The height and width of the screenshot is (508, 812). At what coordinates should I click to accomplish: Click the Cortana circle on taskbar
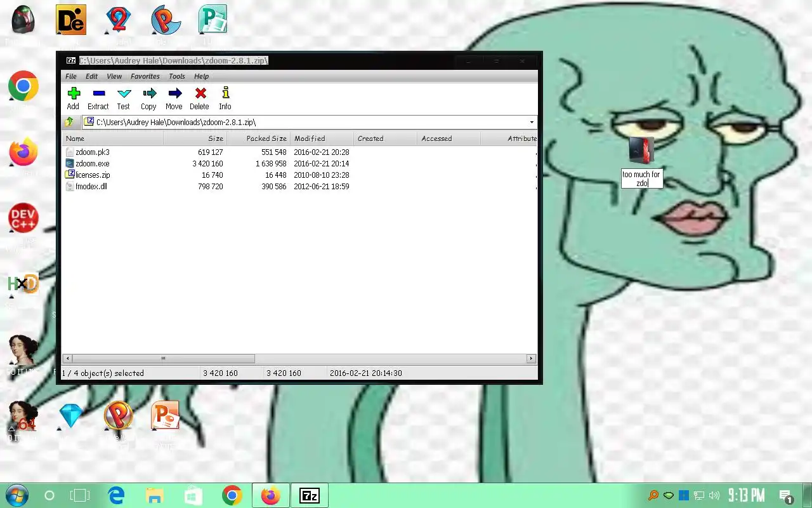(49, 496)
